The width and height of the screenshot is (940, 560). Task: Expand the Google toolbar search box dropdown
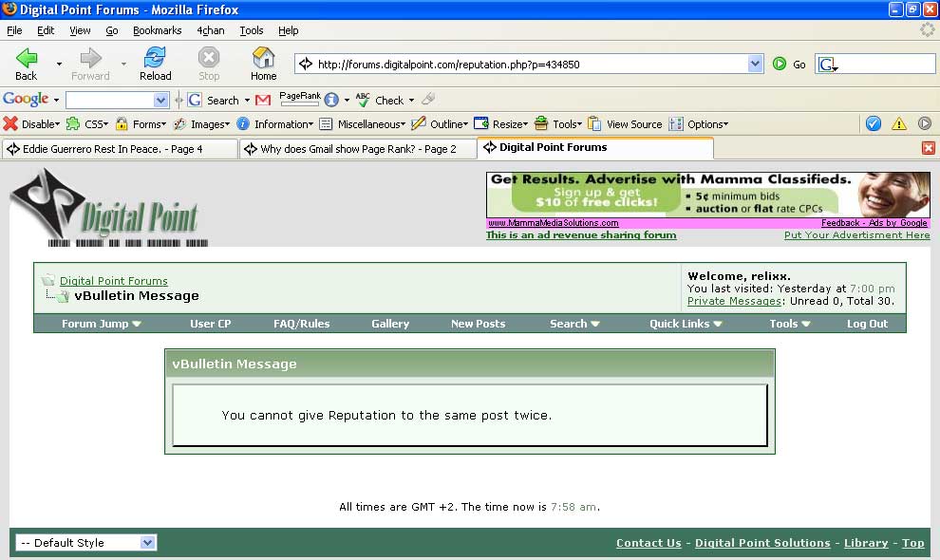160,100
